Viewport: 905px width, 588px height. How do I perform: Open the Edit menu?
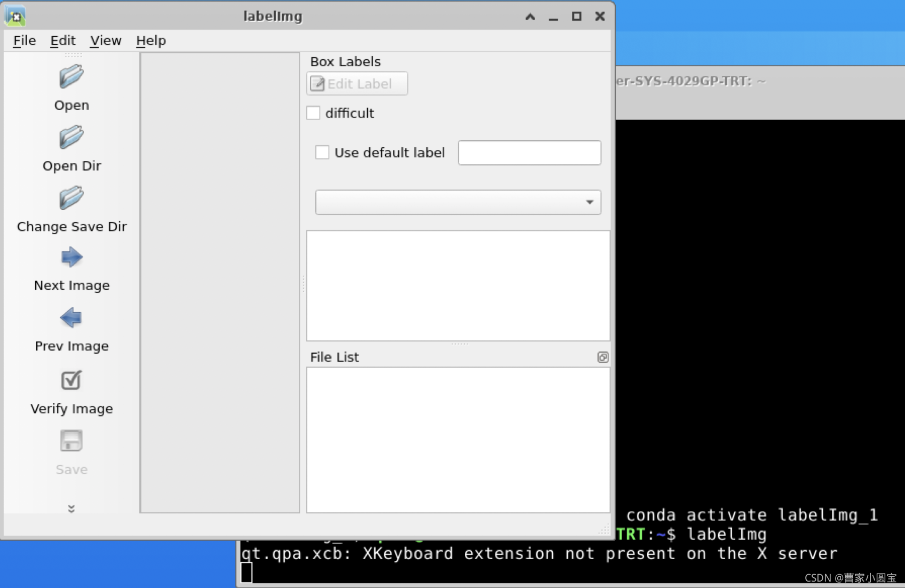tap(63, 41)
